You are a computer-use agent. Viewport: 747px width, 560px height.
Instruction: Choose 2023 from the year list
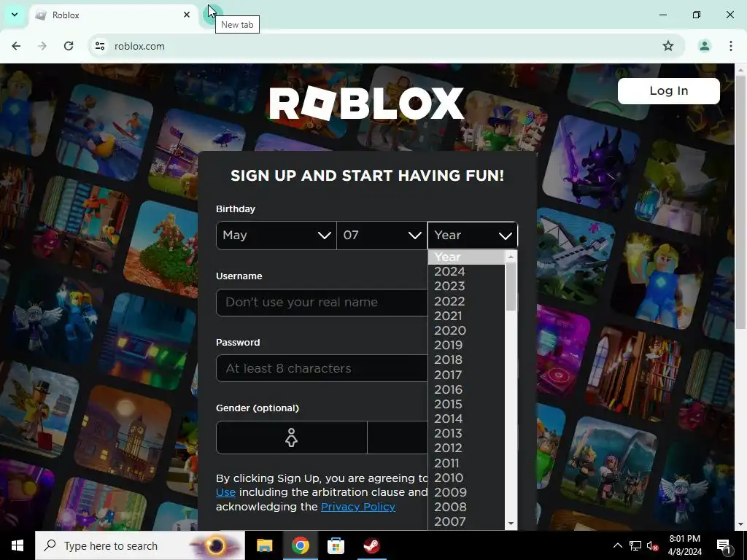[466, 286]
